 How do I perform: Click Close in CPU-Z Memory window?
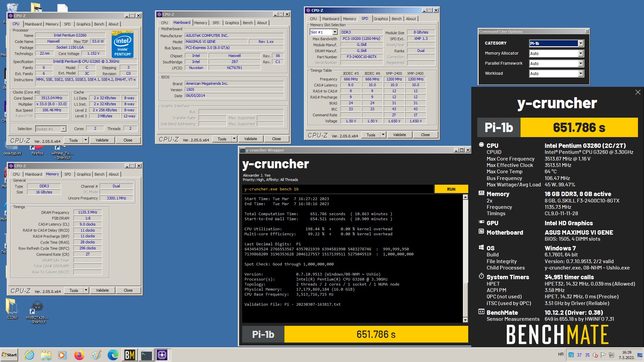[128, 290]
